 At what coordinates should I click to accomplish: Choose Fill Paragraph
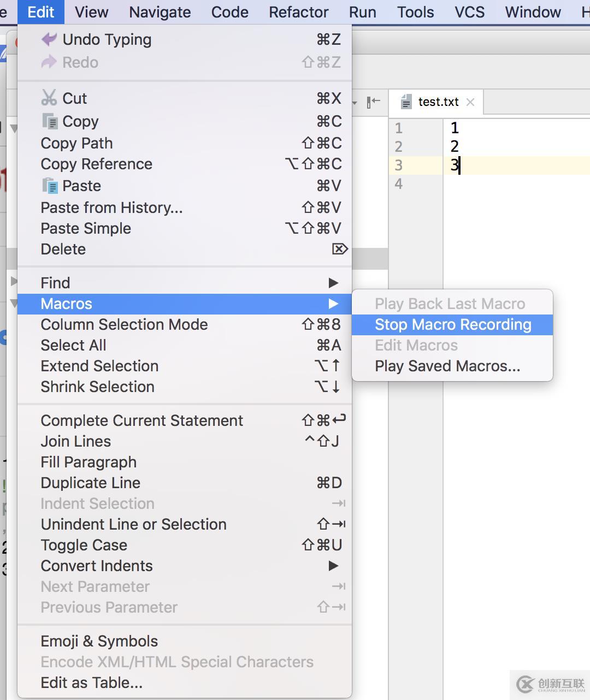(x=185, y=462)
